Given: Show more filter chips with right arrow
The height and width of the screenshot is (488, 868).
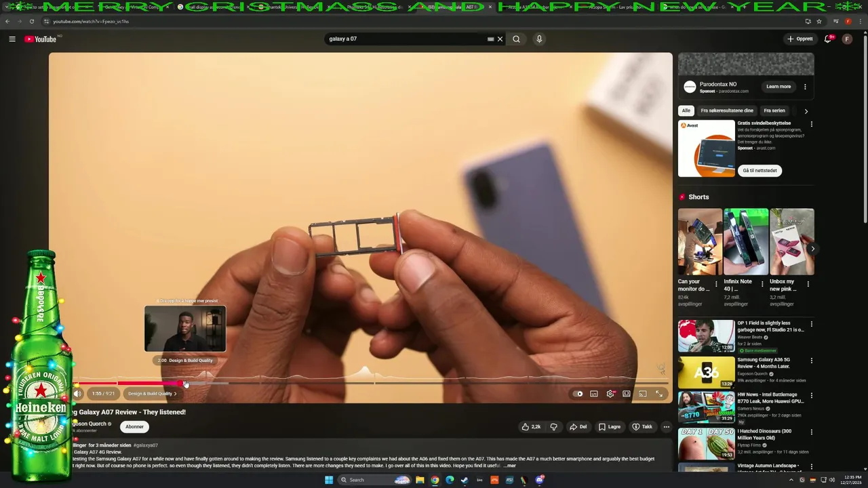Looking at the screenshot, I should tap(806, 111).
